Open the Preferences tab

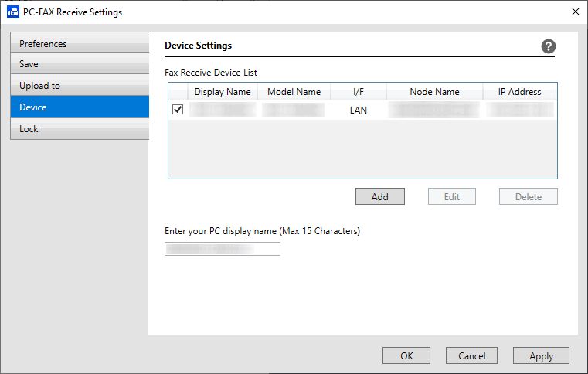click(x=80, y=44)
